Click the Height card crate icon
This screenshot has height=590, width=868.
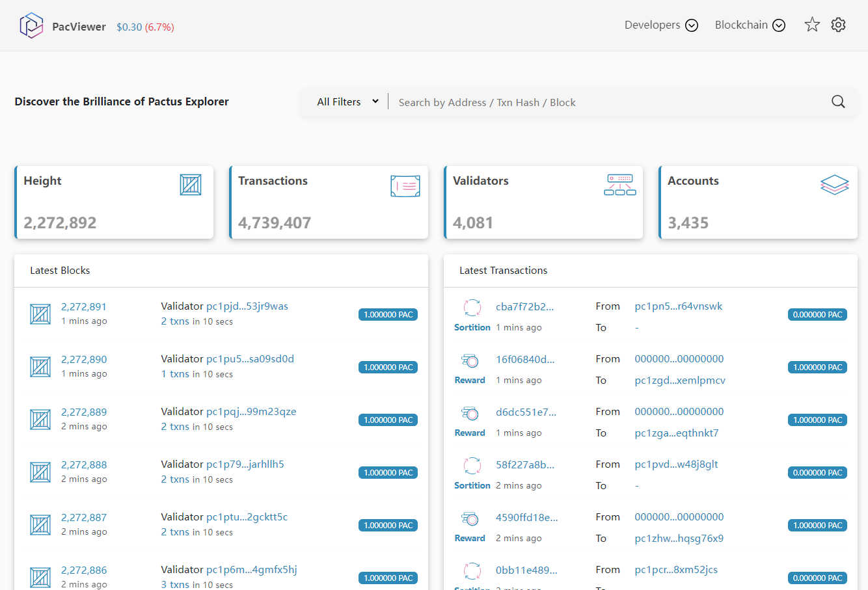(x=191, y=185)
